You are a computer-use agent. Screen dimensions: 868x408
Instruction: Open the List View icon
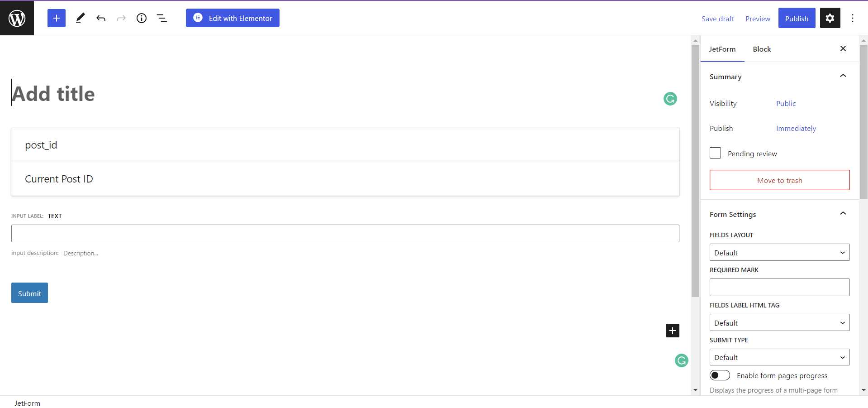pyautogui.click(x=162, y=18)
